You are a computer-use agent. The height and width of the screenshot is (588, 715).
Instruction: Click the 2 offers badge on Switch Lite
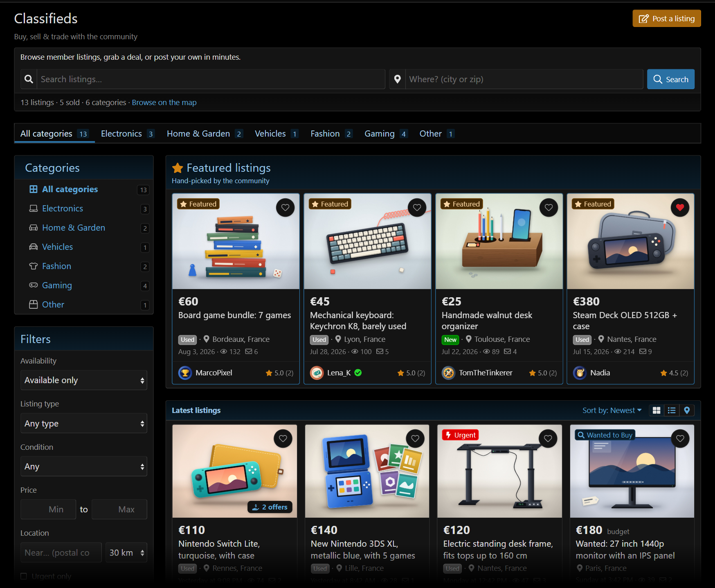click(x=270, y=507)
